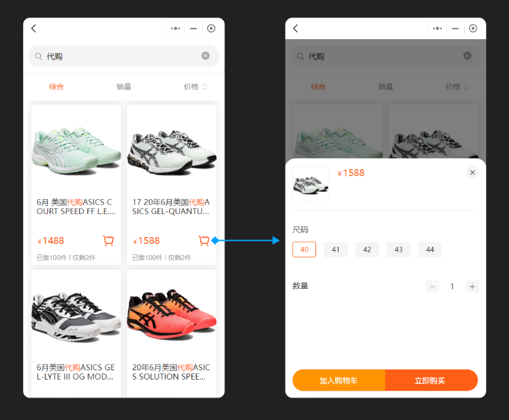Image resolution: width=509 pixels, height=420 pixels.
Task: Increase quantity with the plus button
Action: (472, 287)
